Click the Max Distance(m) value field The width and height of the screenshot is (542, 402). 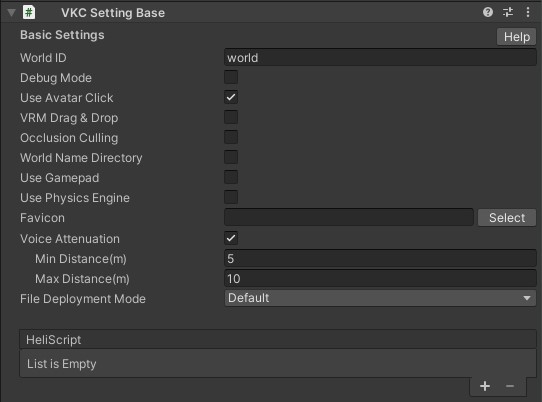tap(380, 278)
